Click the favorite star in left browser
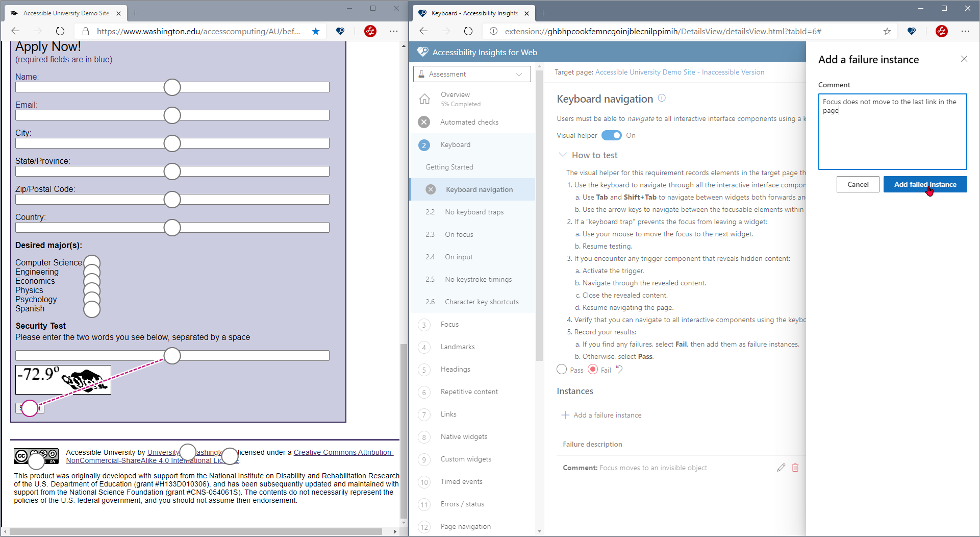 [316, 31]
